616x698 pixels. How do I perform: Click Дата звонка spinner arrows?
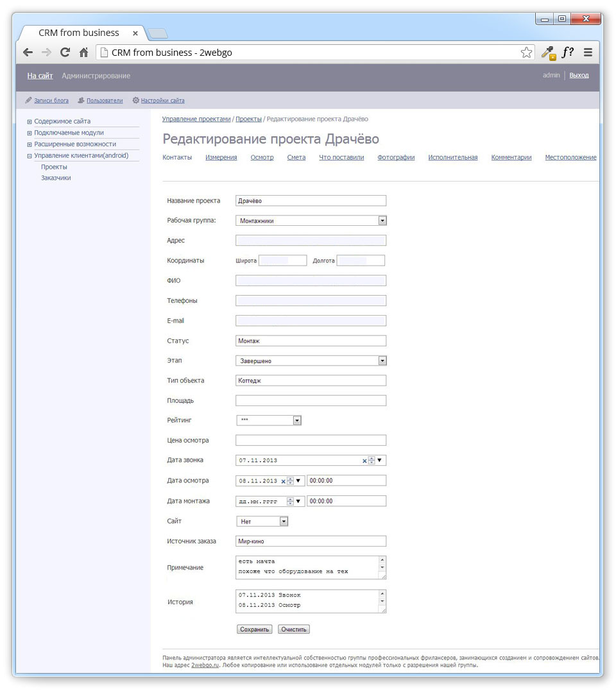[x=372, y=461]
